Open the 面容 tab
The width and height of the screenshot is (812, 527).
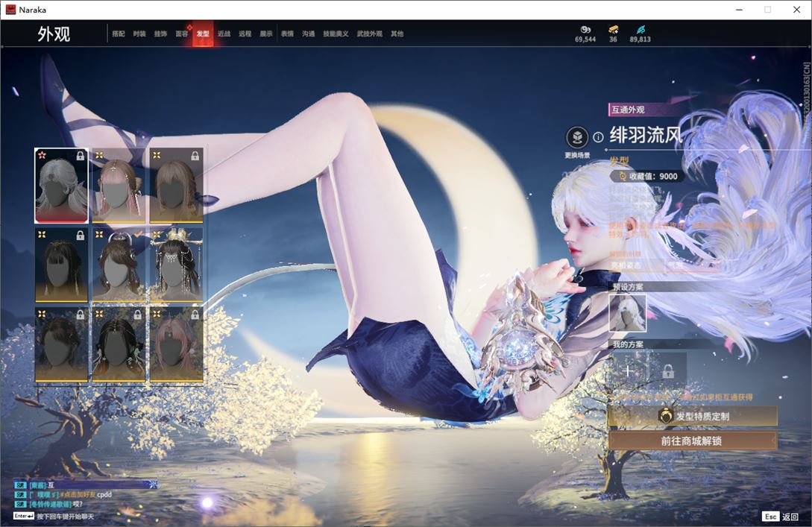(182, 34)
